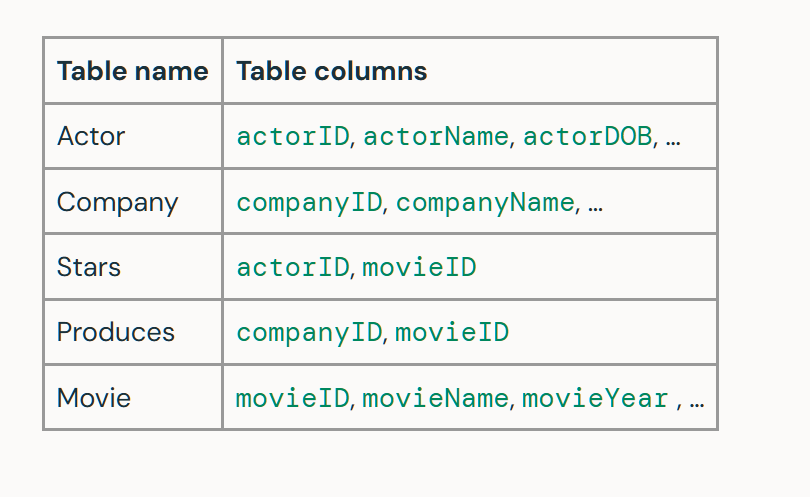Click companyID in the Produces row
This screenshot has width=810, height=497.
pyautogui.click(x=309, y=333)
